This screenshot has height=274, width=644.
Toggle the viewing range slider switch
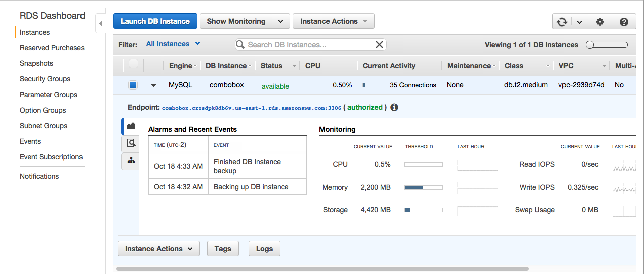tap(607, 45)
